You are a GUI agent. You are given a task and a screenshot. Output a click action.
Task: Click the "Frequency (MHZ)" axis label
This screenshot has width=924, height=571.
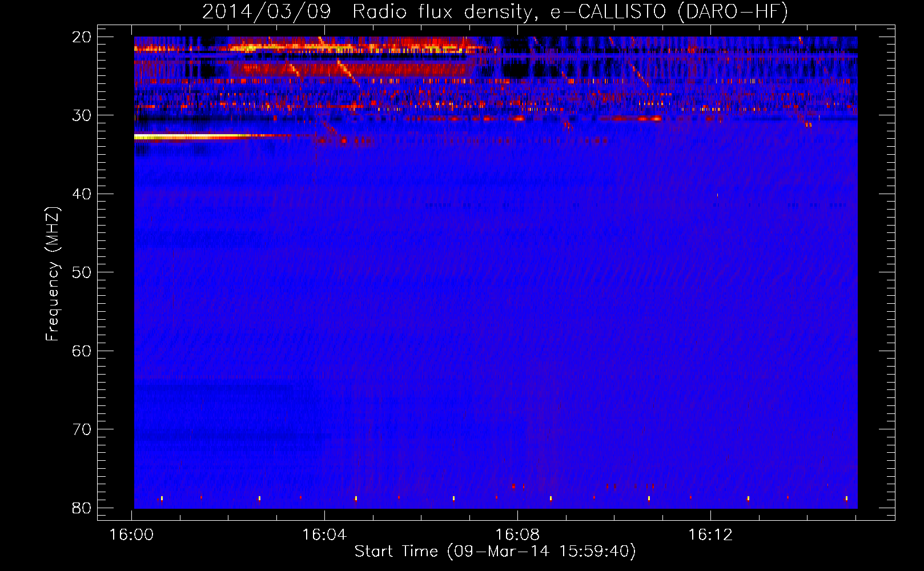[x=53, y=274]
